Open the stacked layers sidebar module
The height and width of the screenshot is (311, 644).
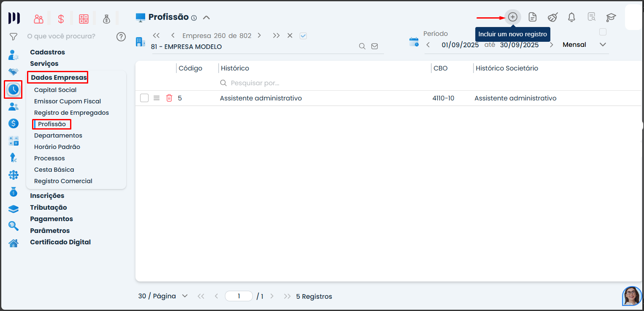(x=14, y=209)
